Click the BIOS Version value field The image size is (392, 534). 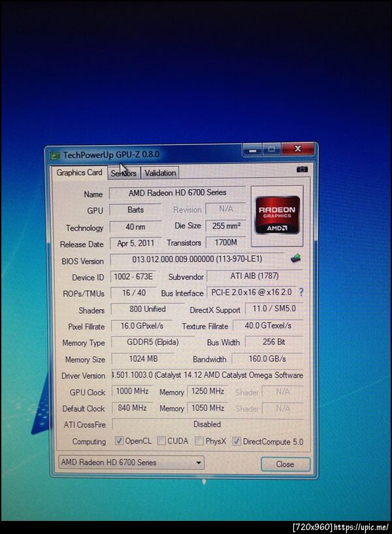point(197,259)
